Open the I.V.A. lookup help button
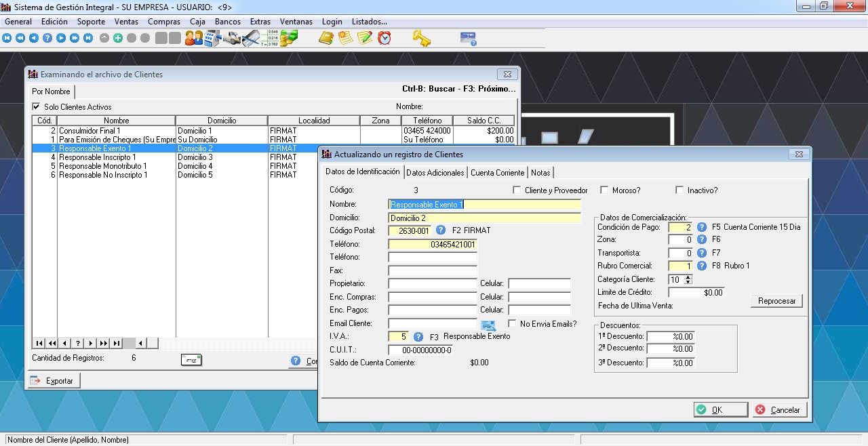 point(418,336)
